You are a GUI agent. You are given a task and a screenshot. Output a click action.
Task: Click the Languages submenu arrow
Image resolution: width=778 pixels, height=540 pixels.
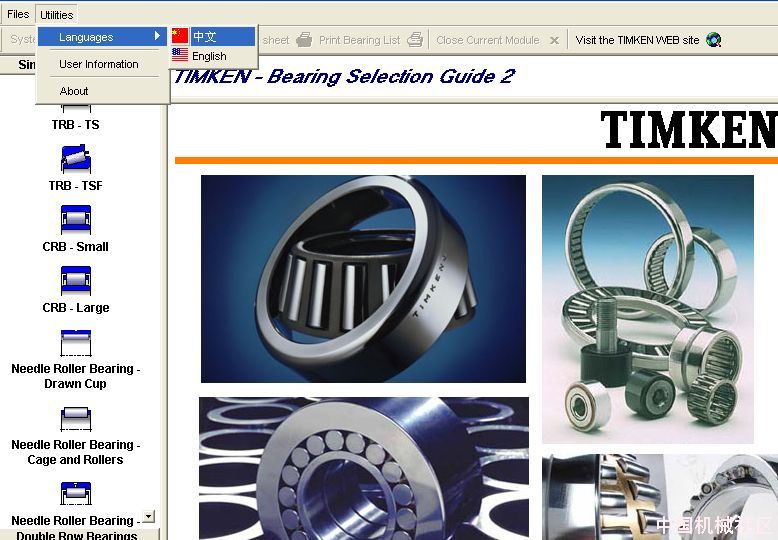pos(157,36)
